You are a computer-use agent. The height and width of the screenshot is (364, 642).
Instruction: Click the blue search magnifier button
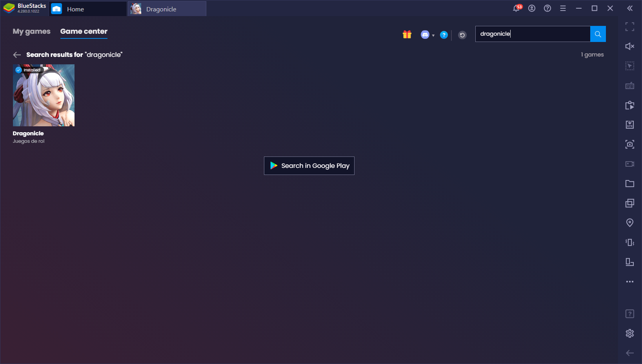click(x=598, y=34)
